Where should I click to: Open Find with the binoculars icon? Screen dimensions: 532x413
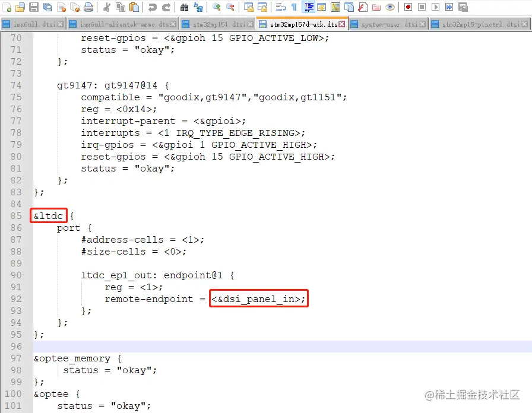[x=184, y=7]
